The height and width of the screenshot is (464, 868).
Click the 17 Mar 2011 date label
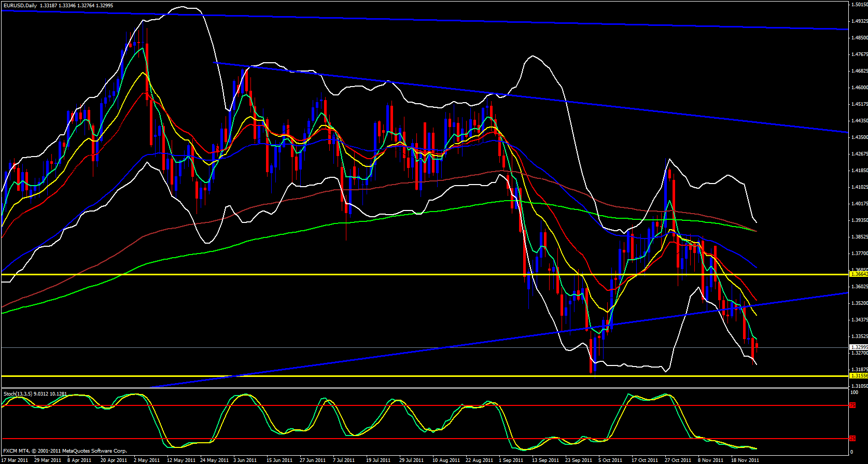point(15,460)
